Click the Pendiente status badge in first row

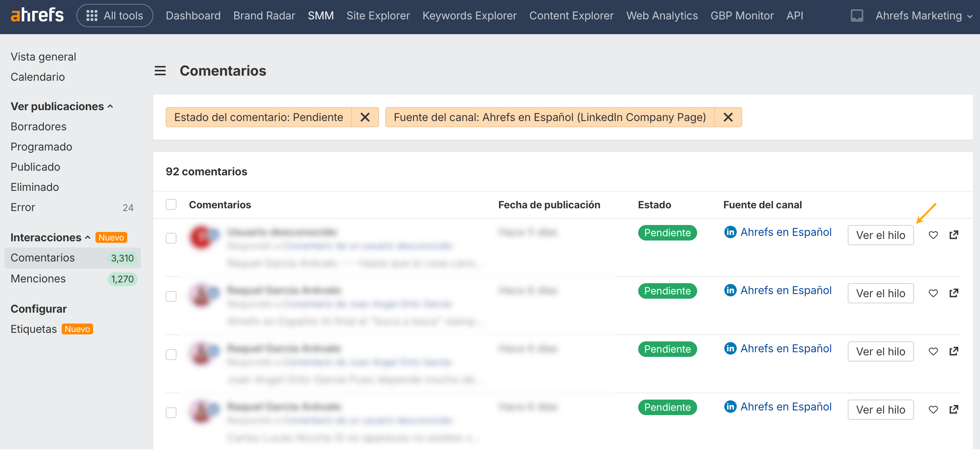click(667, 233)
